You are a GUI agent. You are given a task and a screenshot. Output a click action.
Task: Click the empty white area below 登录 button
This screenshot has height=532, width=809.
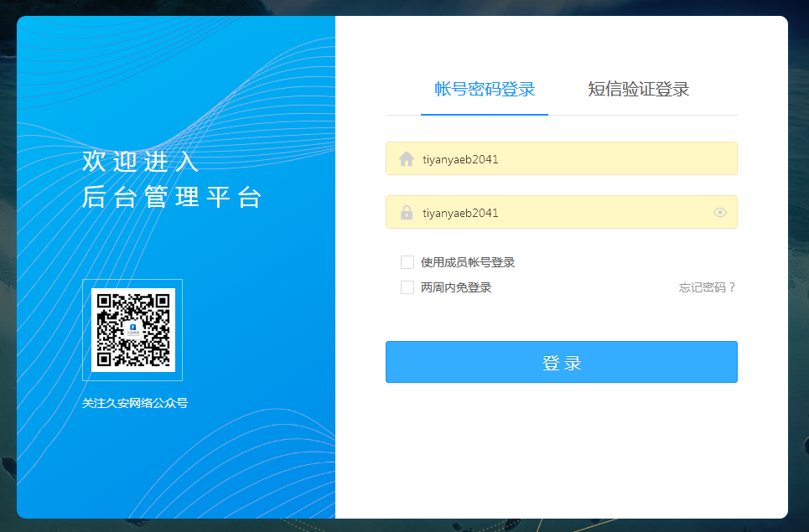point(562,452)
